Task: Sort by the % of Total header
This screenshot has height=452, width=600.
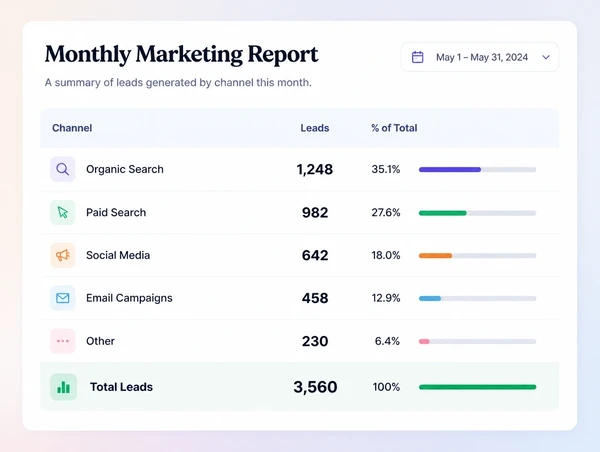Action: click(x=394, y=128)
